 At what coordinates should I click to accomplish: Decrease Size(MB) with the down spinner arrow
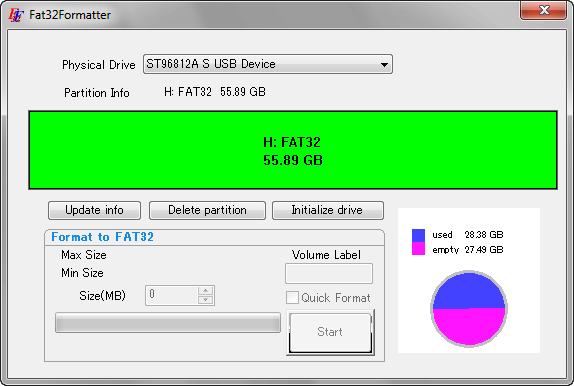pos(206,300)
